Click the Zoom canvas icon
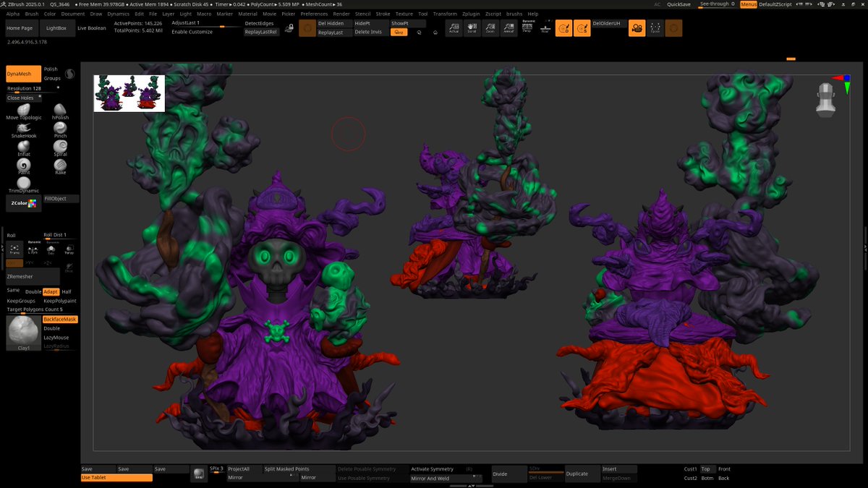 [490, 28]
